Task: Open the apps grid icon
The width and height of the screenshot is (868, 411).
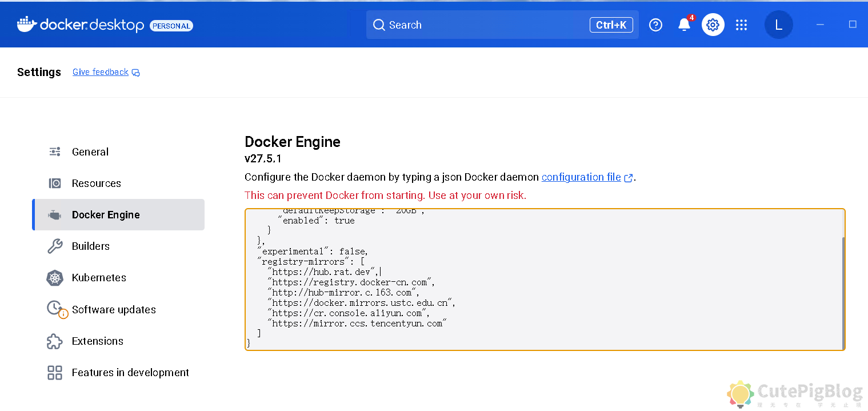Action: point(741,25)
